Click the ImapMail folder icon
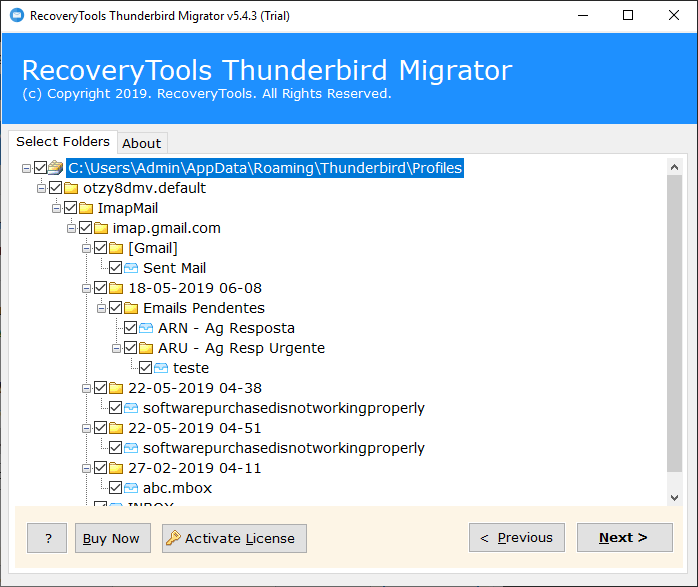The height and width of the screenshot is (587, 698). point(85,208)
